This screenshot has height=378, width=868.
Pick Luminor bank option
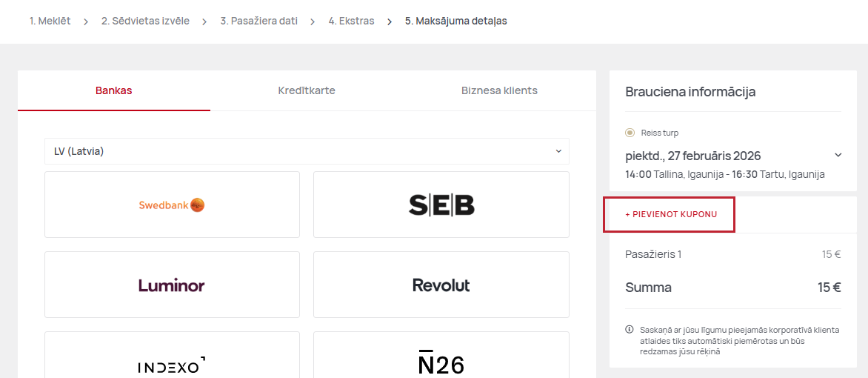coord(172,285)
